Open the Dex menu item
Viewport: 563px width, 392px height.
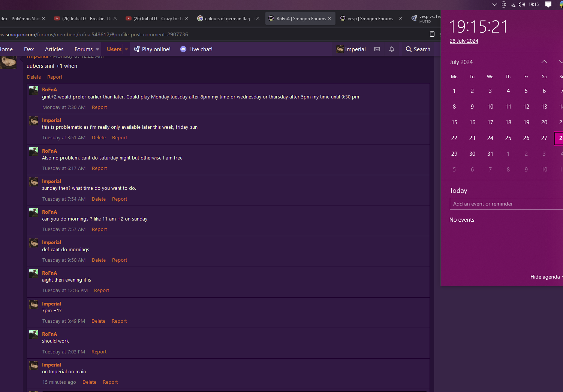(x=29, y=49)
